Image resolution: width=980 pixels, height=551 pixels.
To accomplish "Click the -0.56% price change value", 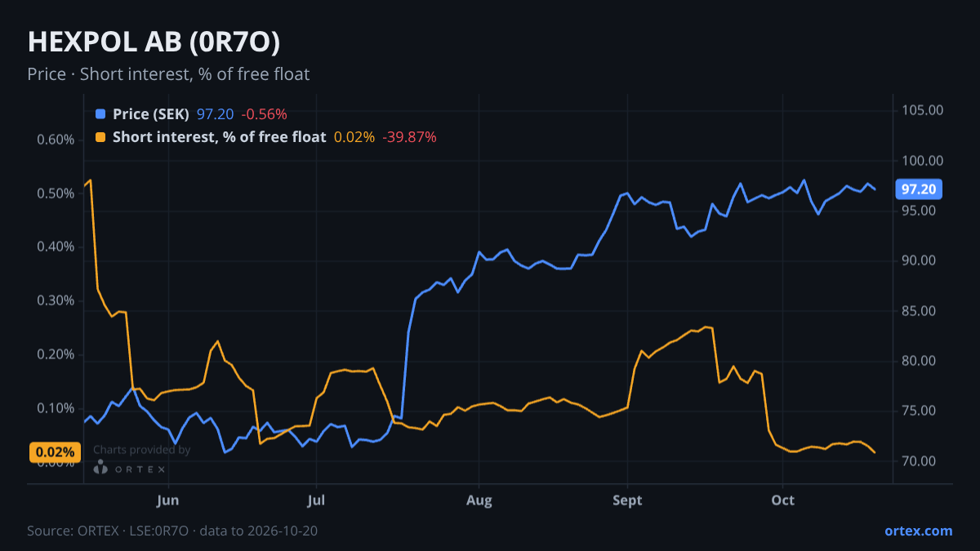I will [x=264, y=114].
